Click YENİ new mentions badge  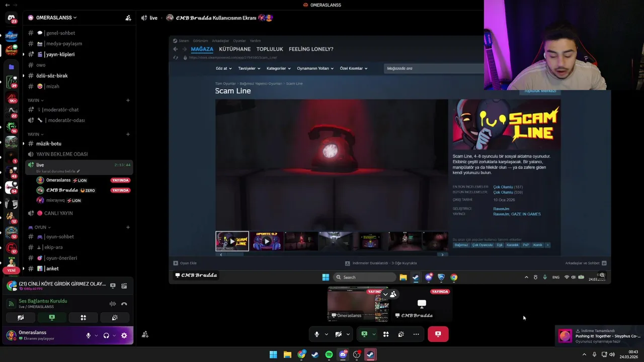click(x=11, y=270)
